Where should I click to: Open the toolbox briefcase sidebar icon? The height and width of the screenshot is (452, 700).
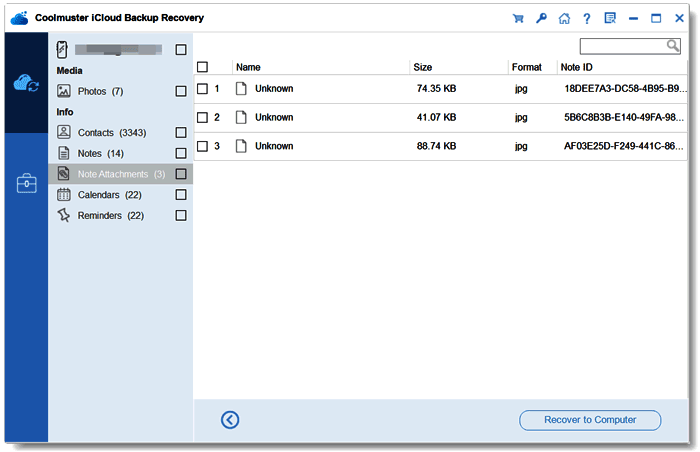point(27,183)
